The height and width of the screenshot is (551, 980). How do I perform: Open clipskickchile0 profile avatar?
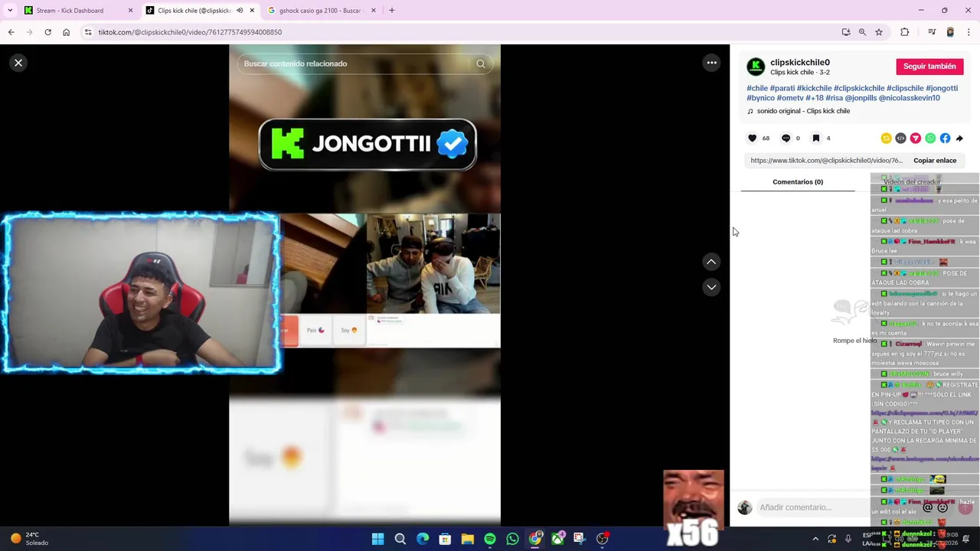pyautogui.click(x=756, y=67)
